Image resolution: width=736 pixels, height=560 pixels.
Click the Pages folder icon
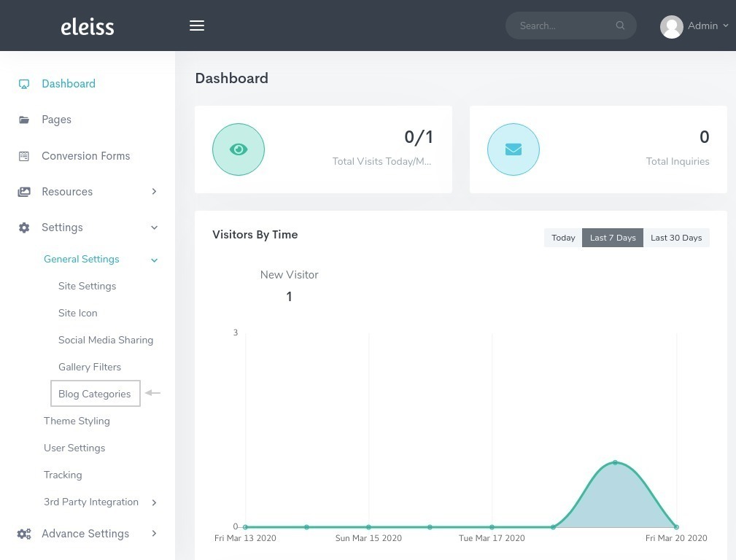[x=24, y=120]
